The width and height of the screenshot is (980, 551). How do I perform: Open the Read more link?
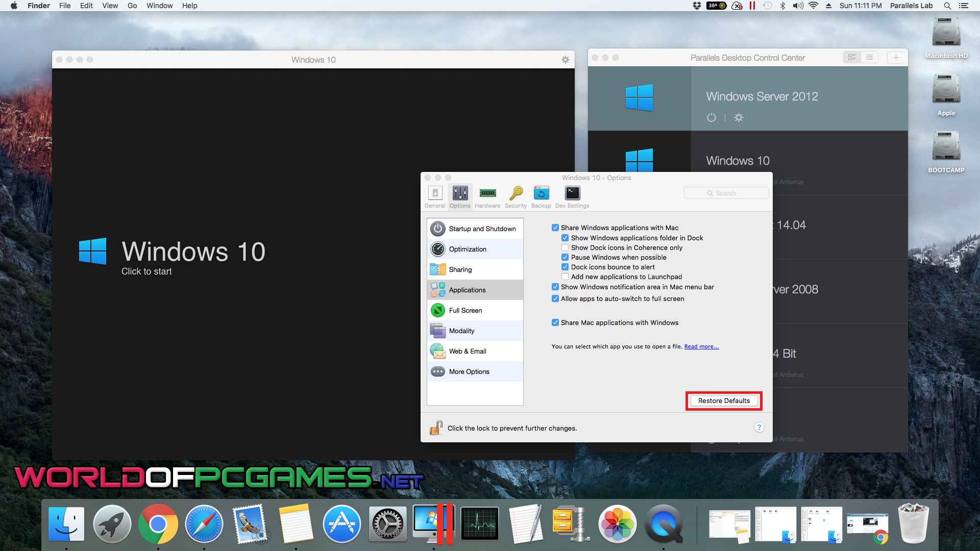[701, 346]
